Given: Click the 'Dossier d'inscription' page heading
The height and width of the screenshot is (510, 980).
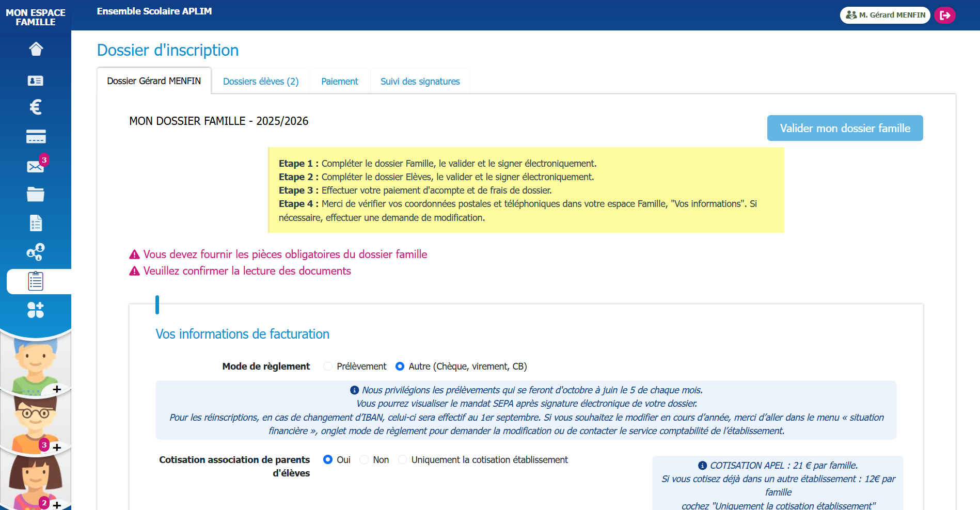Looking at the screenshot, I should click(x=168, y=50).
